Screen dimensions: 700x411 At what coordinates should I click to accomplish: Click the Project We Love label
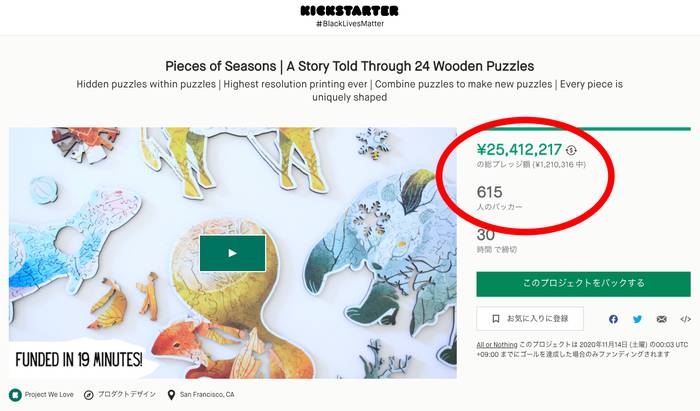(x=49, y=394)
